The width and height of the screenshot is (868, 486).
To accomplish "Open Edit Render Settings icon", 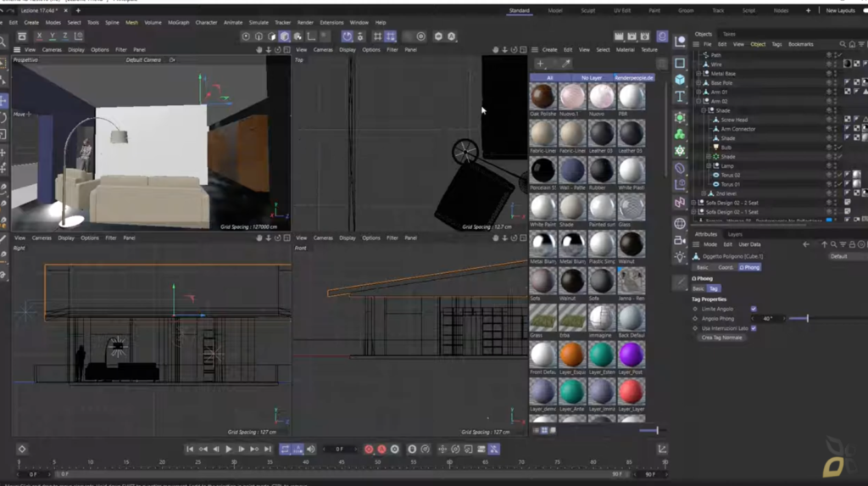I will (x=645, y=36).
